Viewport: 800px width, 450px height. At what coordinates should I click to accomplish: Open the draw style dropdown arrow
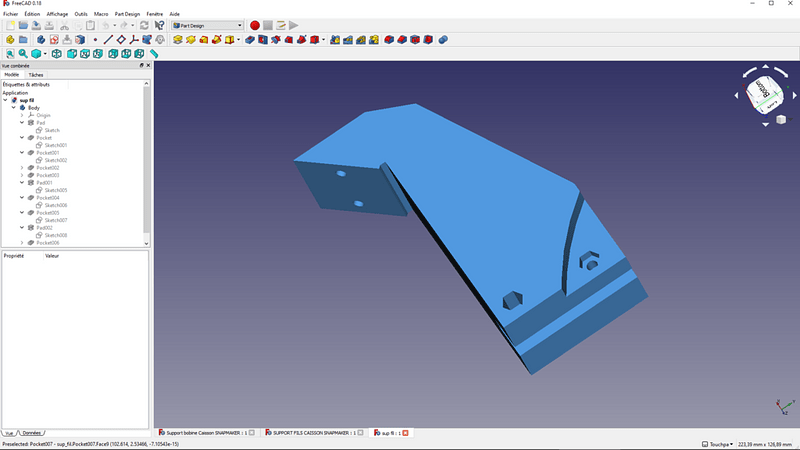pyautogui.click(x=45, y=54)
